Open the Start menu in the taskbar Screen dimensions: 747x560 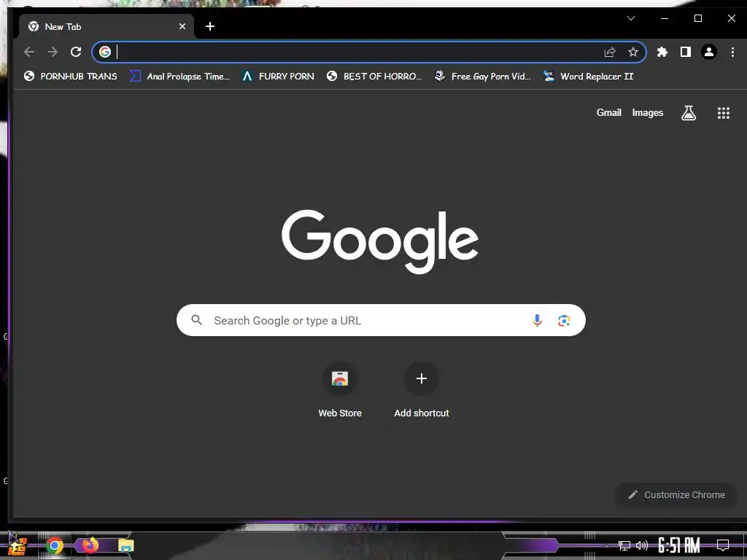pos(18,545)
